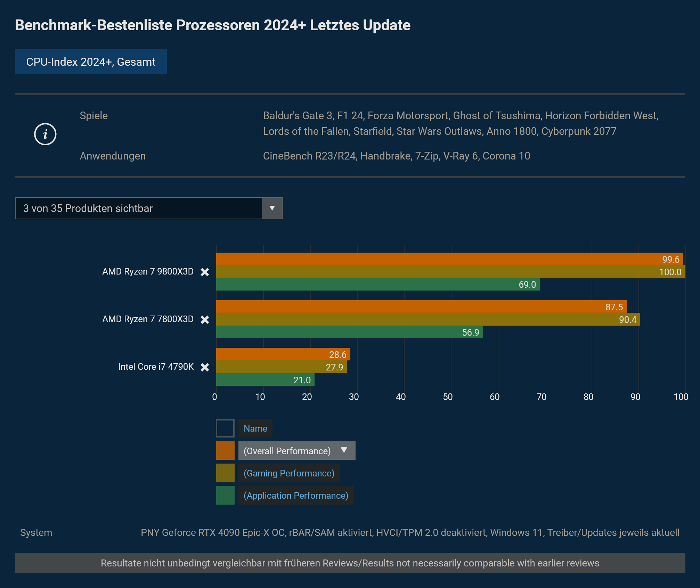The image size is (700, 588).
Task: Toggle the green Application Performance swatch
Action: coord(225,495)
